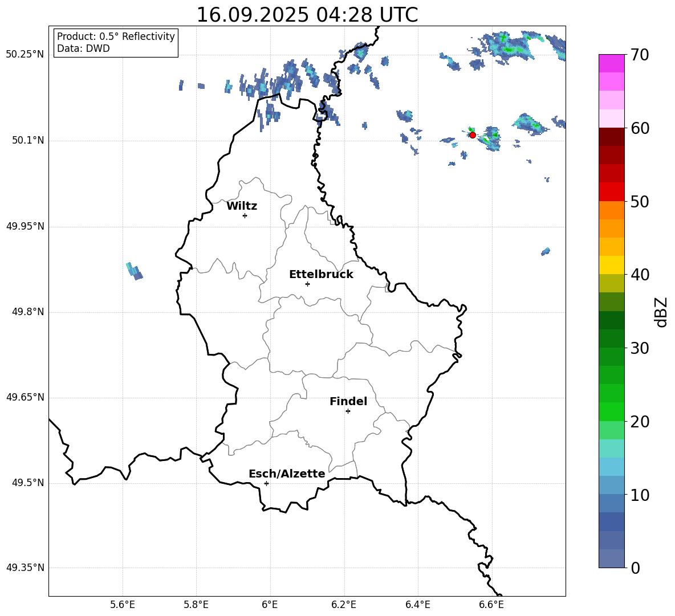Click the Ettelbruck station cross marker
This screenshot has height=616, width=675.
point(307,284)
